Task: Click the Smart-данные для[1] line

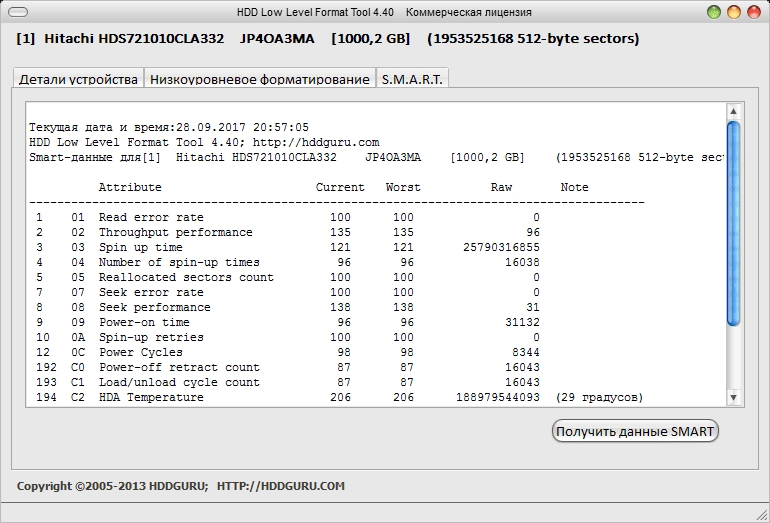Action: pyautogui.click(x=376, y=157)
